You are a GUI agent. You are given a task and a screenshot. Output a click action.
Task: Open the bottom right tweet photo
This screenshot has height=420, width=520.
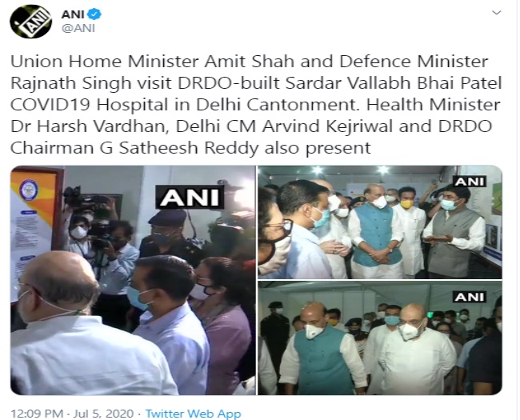(x=380, y=338)
